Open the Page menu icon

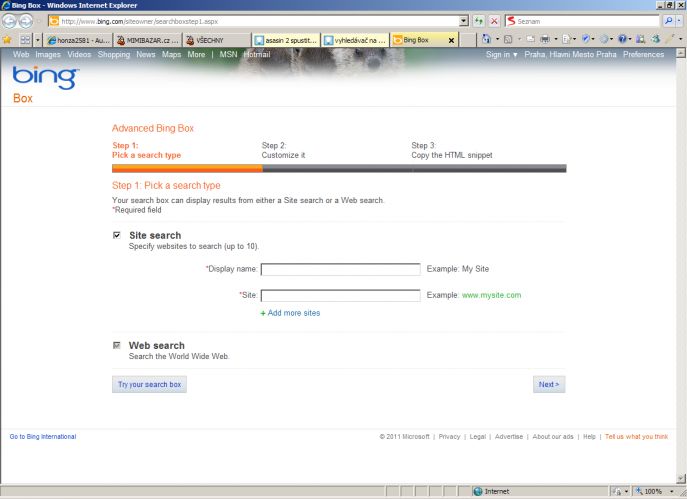[567, 39]
